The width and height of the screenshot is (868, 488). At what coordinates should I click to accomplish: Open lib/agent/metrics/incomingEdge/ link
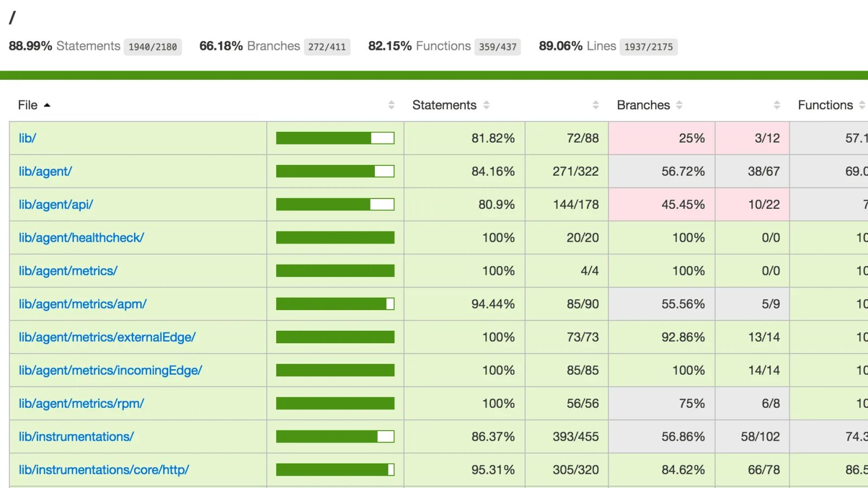(110, 370)
